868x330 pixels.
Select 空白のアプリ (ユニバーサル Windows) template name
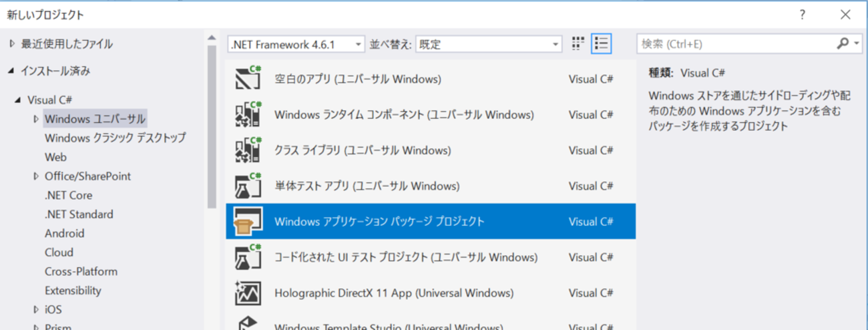click(358, 79)
